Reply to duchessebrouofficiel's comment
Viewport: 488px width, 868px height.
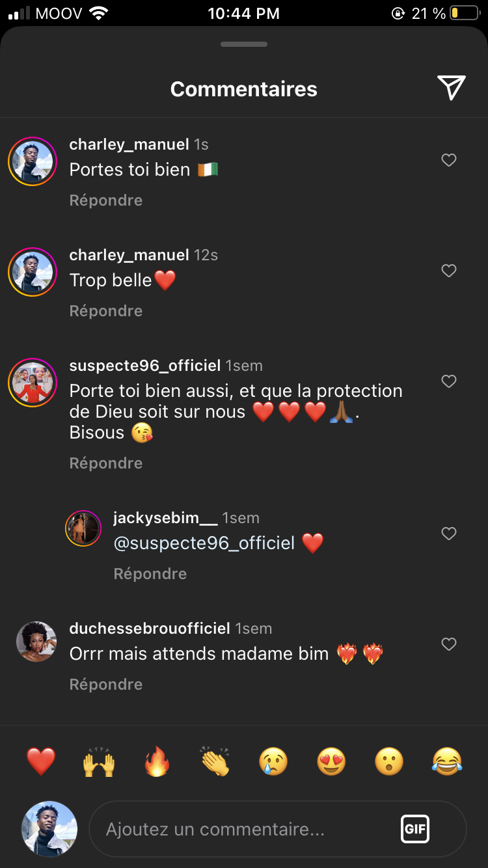coord(106,685)
